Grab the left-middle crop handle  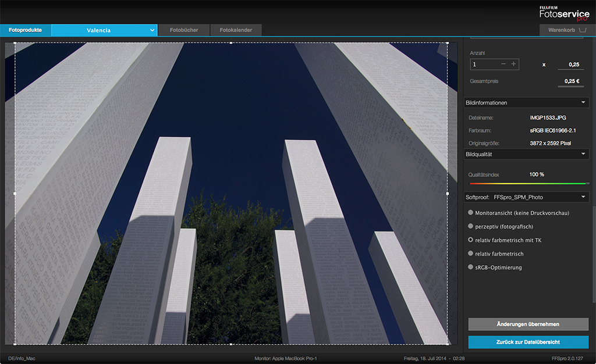pos(15,193)
